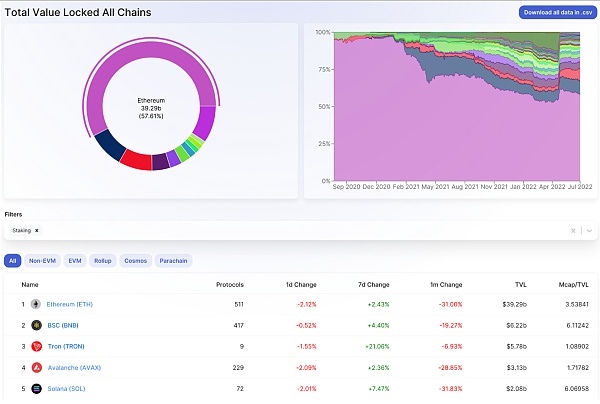The width and height of the screenshot is (600, 404).
Task: Click the Tron chain logo icon
Action: [x=36, y=346]
